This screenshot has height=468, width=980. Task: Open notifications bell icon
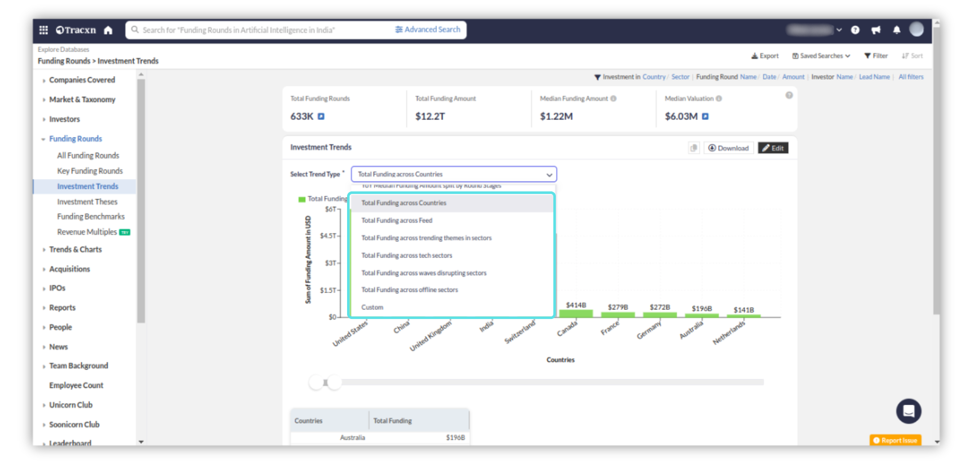[x=896, y=30]
